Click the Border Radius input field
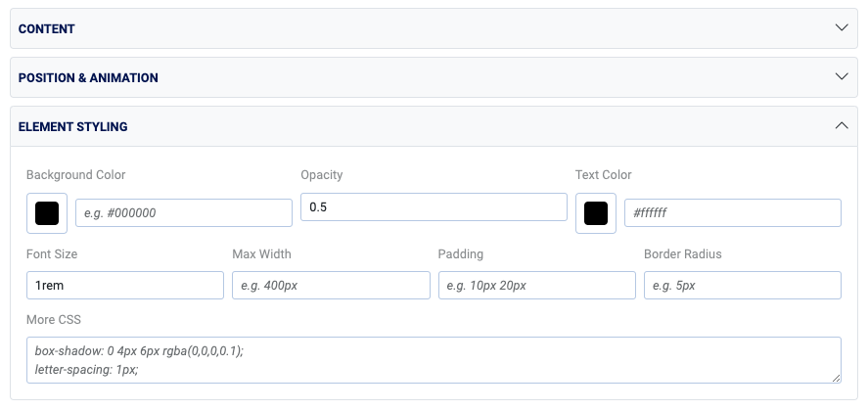The width and height of the screenshot is (868, 410). 743,286
